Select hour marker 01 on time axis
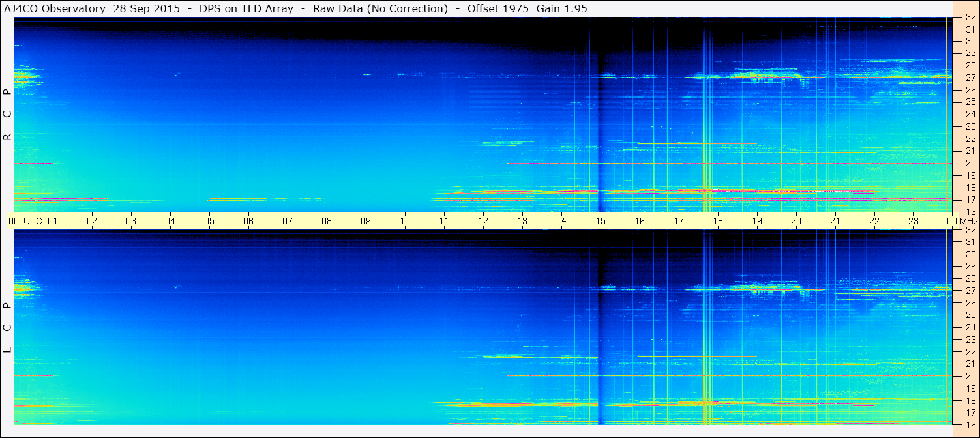This screenshot has height=438, width=980. pos(53,221)
